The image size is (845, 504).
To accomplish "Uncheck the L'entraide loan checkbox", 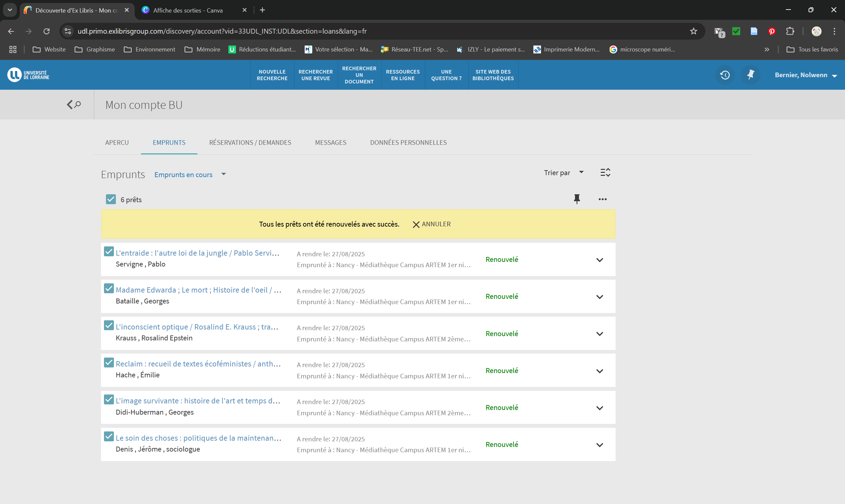I will coord(109,252).
